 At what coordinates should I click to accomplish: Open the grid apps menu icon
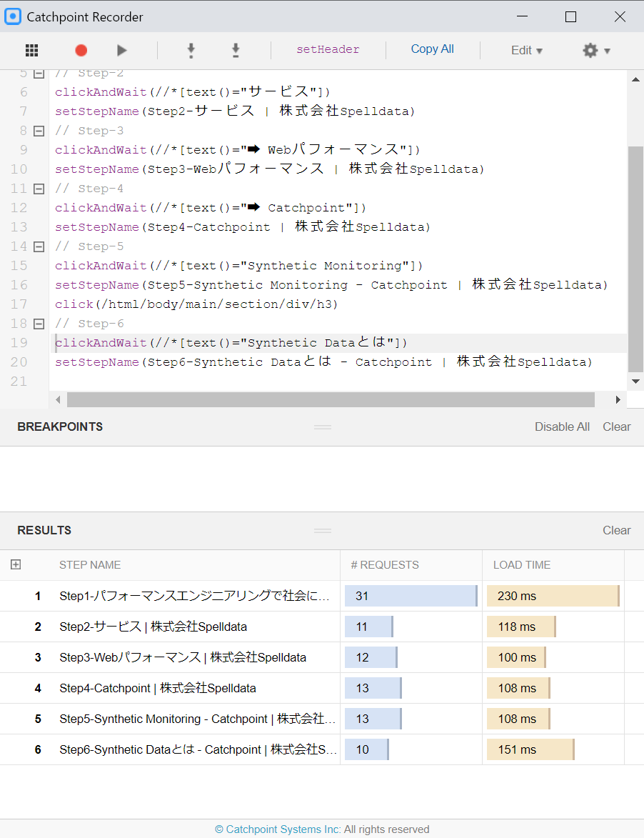tap(32, 50)
